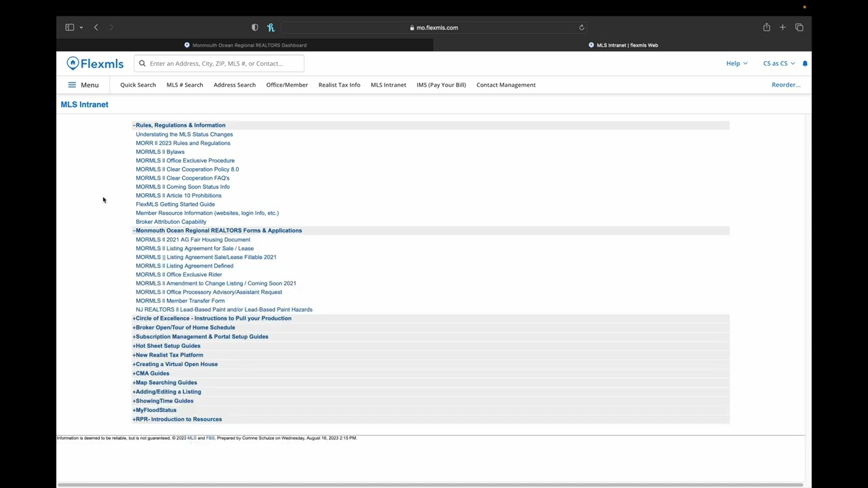Open MLS # Search menu item
This screenshot has height=488, width=868.
184,85
